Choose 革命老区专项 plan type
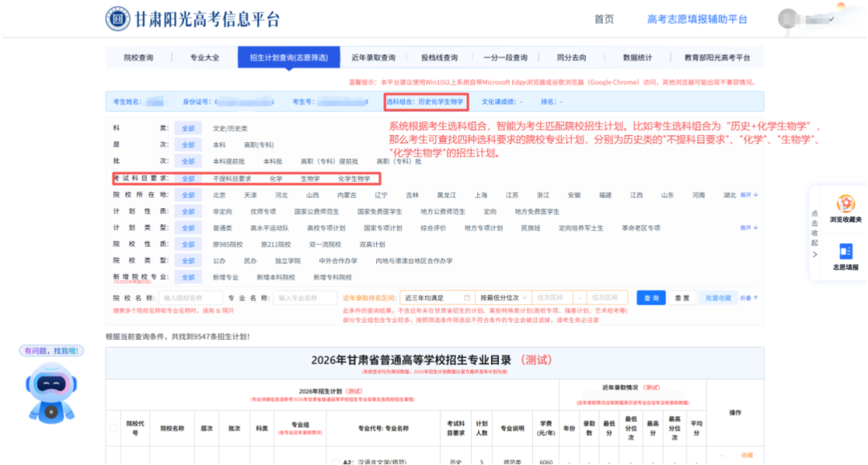Screen dimensions: 868x465 click(x=641, y=228)
